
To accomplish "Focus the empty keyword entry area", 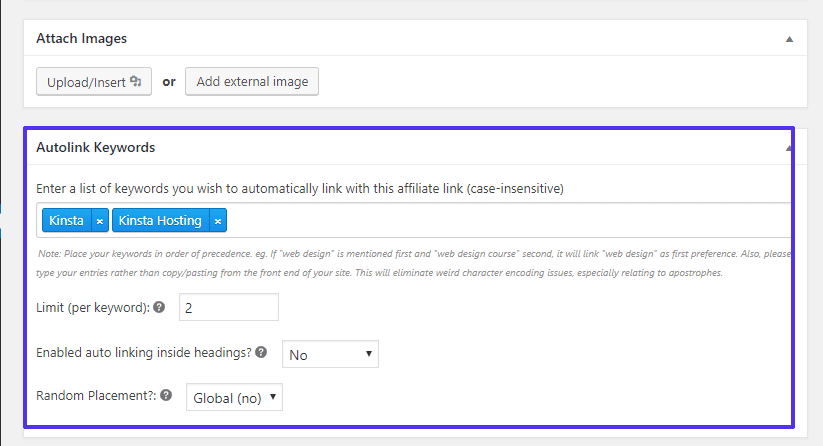I will (500, 221).
